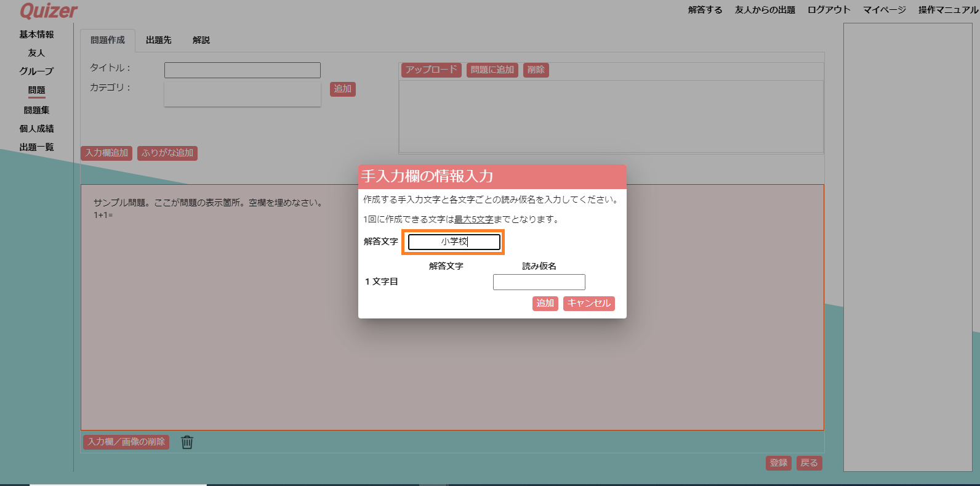The width and height of the screenshot is (980, 486).
Task: Click 解答する in the top navigation
Action: pos(705,10)
